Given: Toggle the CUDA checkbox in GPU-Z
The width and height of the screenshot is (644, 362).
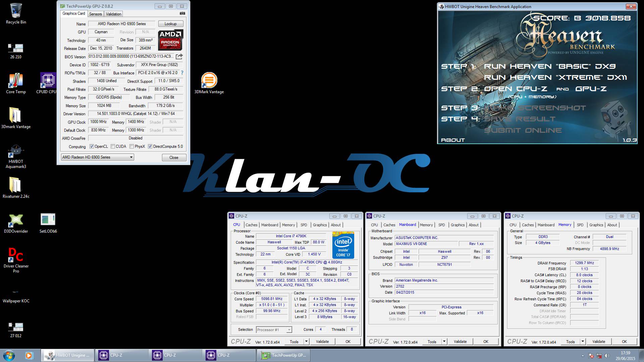Looking at the screenshot, I should (113, 146).
